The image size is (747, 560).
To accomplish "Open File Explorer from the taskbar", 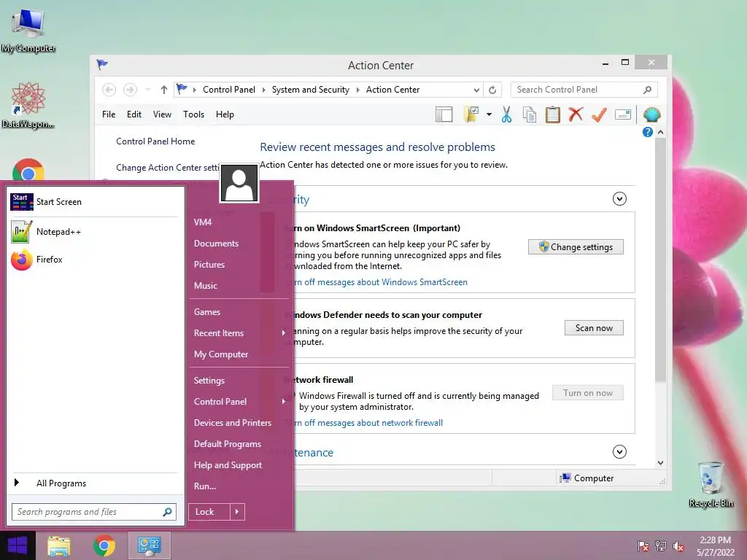I will [x=59, y=545].
